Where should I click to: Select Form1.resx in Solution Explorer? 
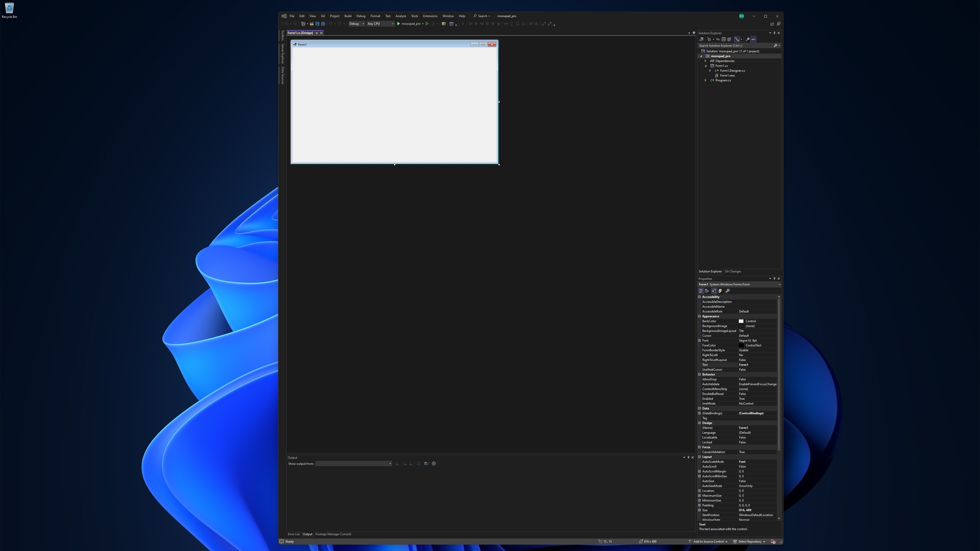point(727,76)
